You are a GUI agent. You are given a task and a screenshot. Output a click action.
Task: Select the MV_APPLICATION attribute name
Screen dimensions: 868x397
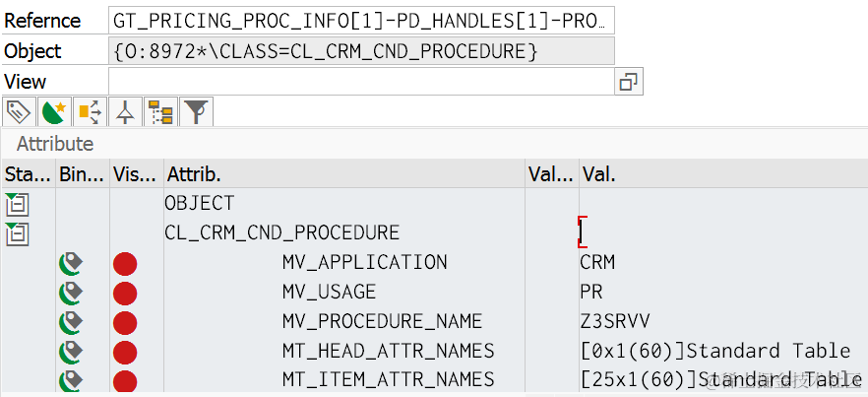pos(364,263)
